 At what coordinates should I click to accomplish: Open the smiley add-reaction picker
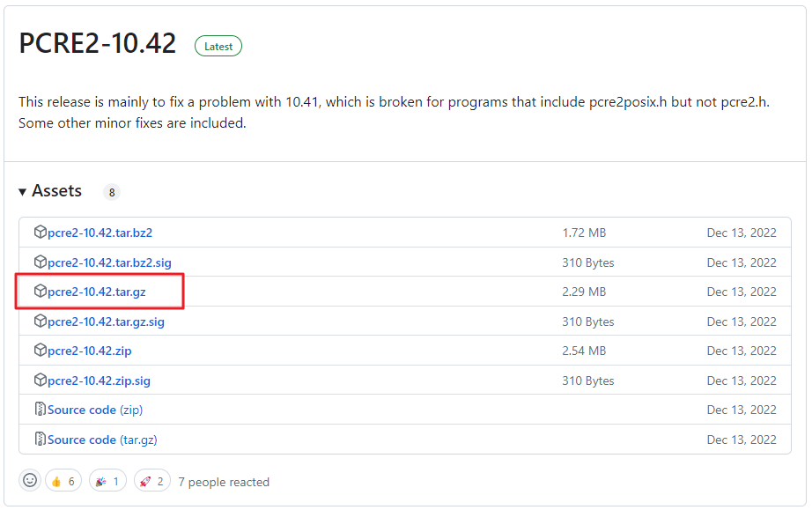coord(30,480)
